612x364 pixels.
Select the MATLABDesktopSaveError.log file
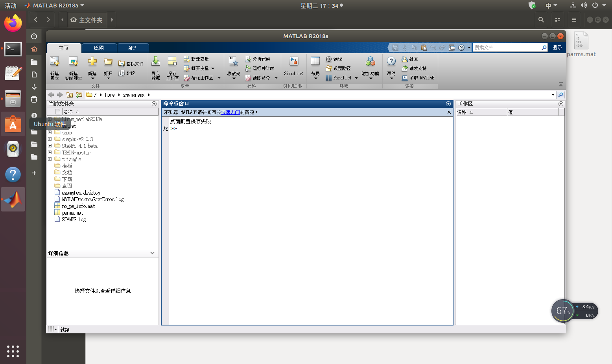tap(93, 199)
